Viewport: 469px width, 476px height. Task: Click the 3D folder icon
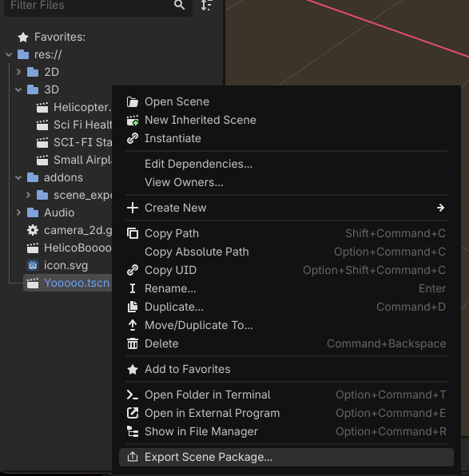coord(33,90)
